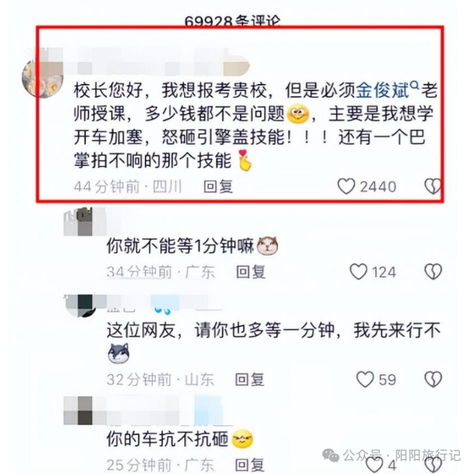476x474 pixels.
Task: Like the 你的车抗不抗砸 reply
Action: [374, 465]
